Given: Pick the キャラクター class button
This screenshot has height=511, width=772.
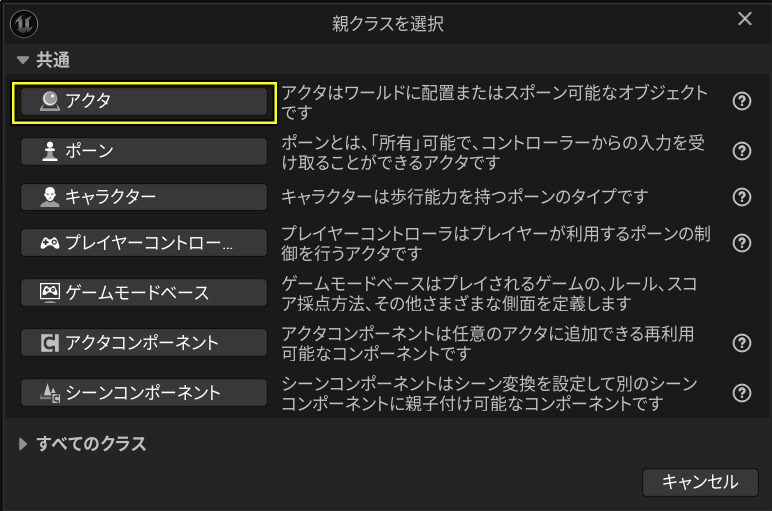Looking at the screenshot, I should 144,197.
